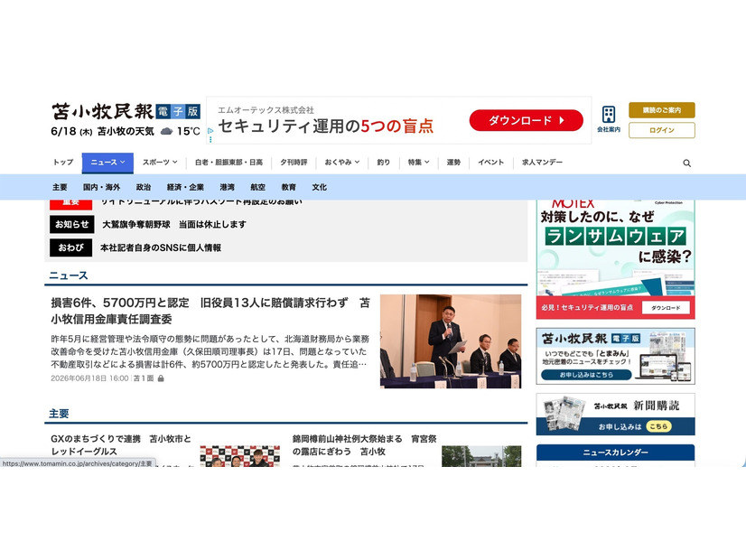Viewport: 746px width, 560px height.
Task: Expand the スポーツ dropdown menu
Action: (x=160, y=163)
